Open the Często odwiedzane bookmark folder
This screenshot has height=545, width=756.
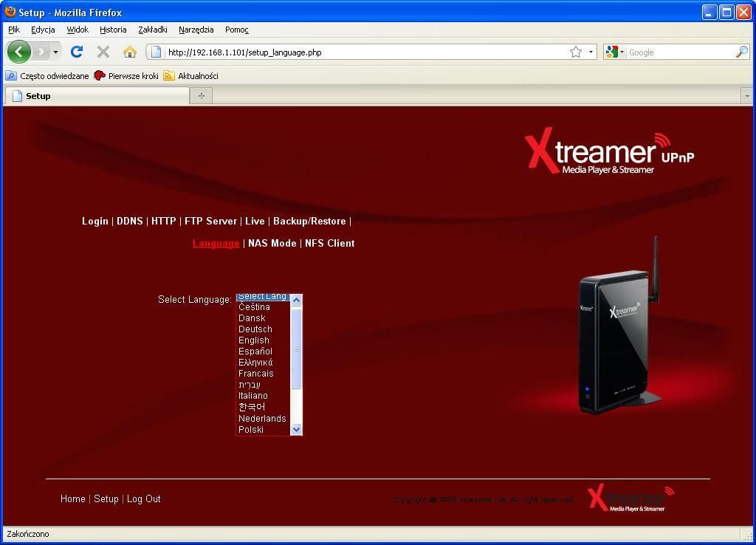47,76
